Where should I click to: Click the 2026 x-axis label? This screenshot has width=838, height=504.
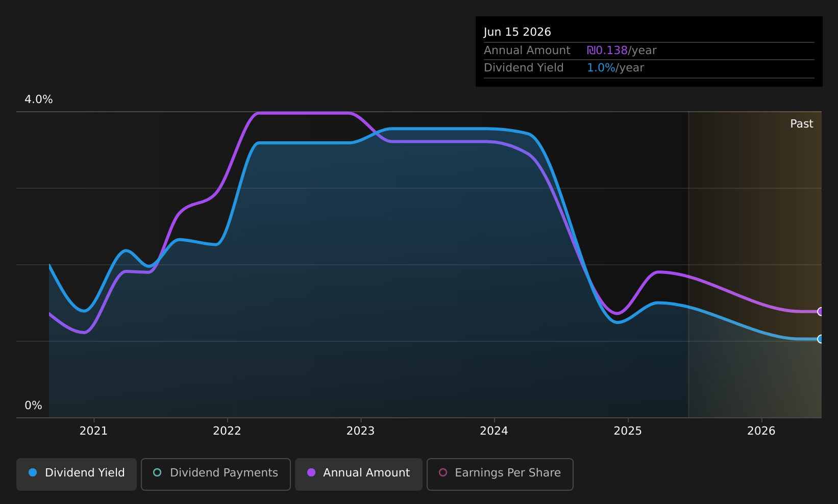[x=761, y=431]
